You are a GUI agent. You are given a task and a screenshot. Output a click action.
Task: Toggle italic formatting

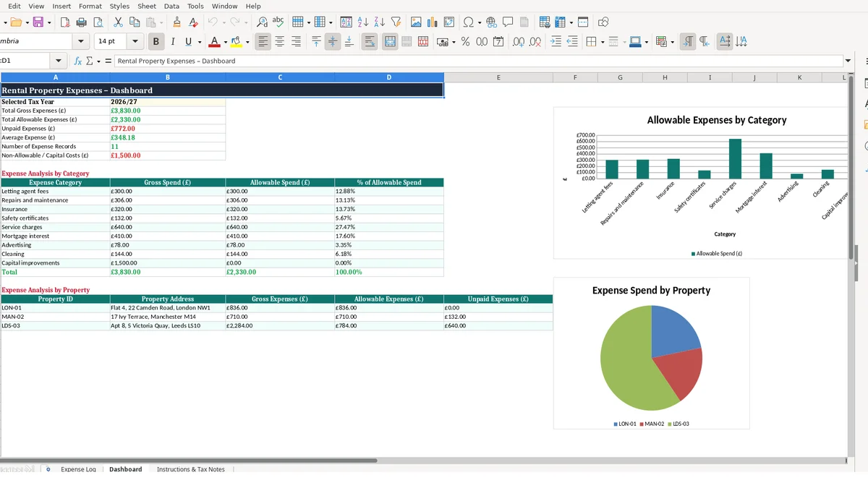click(x=172, y=42)
